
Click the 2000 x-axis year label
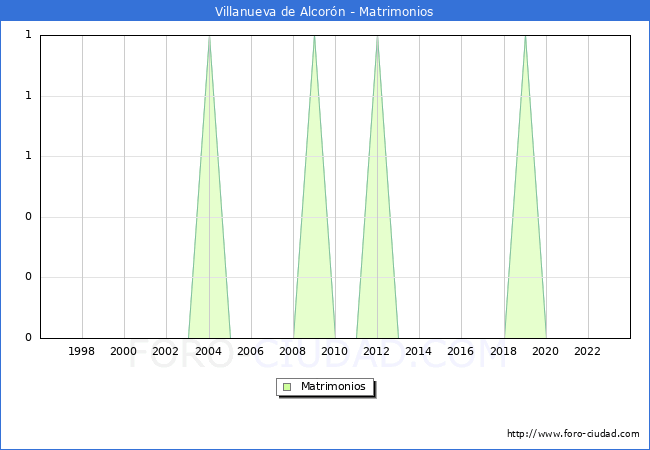pyautogui.click(x=124, y=351)
